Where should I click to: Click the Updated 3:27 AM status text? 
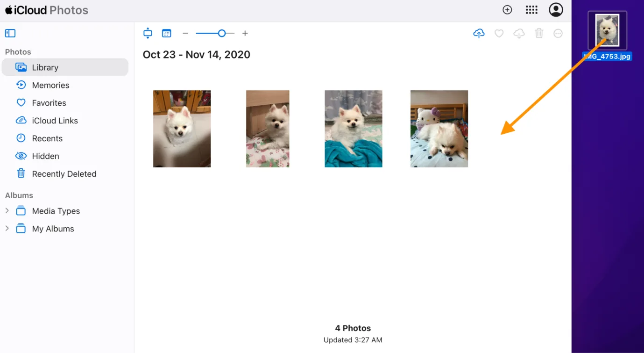pos(353,340)
